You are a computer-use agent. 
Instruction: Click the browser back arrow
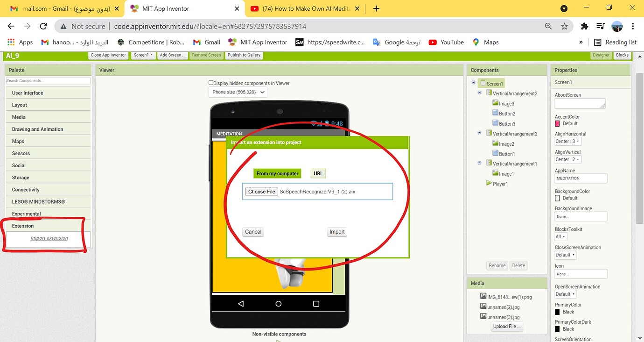pos(11,26)
